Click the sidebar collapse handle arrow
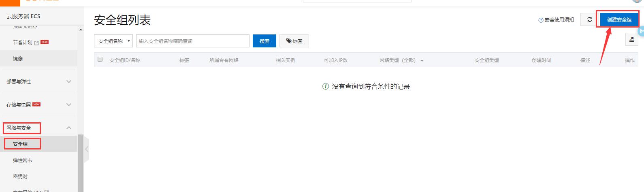This screenshot has width=644, height=192. pyautogui.click(x=86, y=149)
